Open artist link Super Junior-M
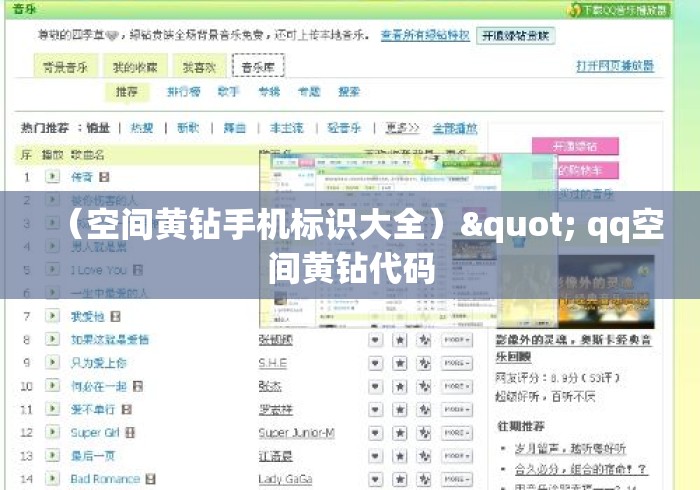This screenshot has height=490, width=700. (296, 433)
